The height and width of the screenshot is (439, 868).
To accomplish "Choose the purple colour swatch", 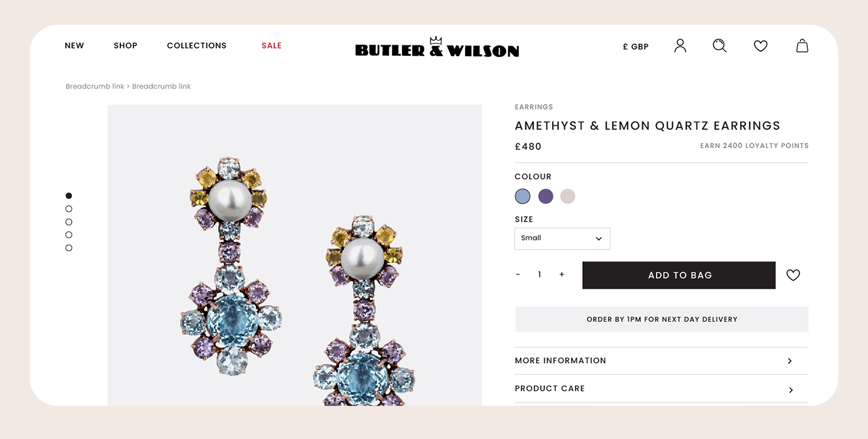I will tap(546, 196).
